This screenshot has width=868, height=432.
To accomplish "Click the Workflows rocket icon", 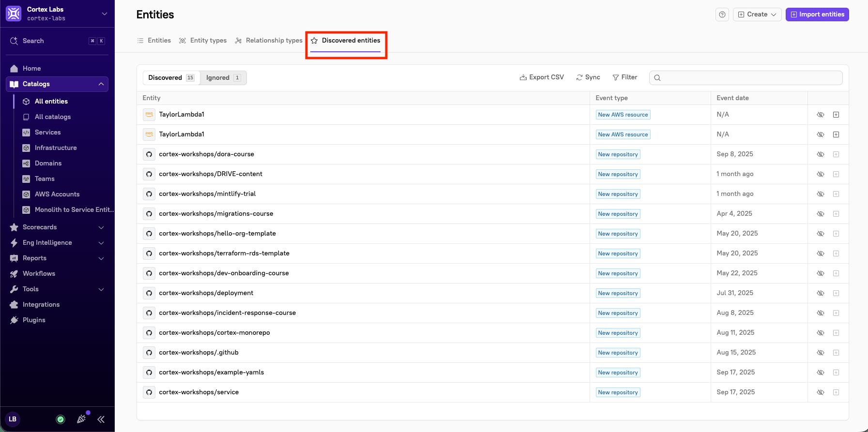I will 14,274.
